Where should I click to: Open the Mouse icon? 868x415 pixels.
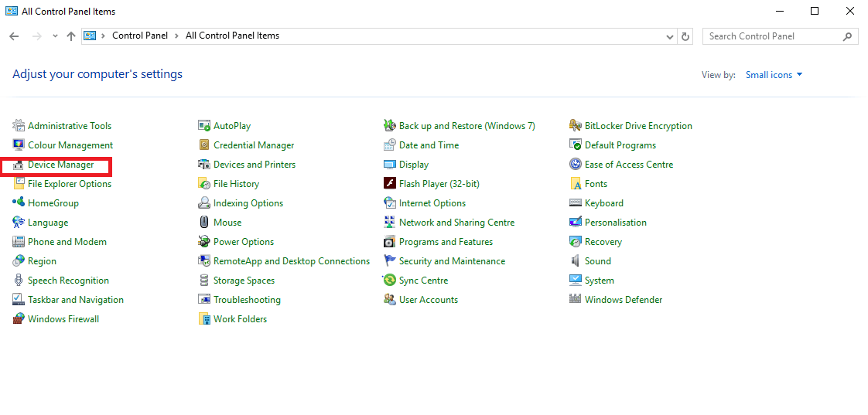[x=204, y=223]
